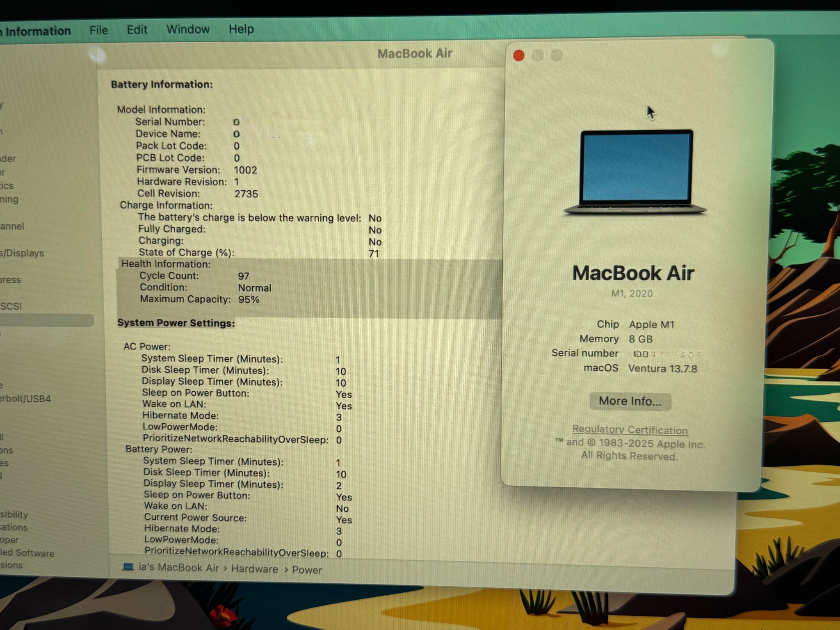The image size is (840, 630).
Task: Open the Window menu
Action: tap(188, 30)
